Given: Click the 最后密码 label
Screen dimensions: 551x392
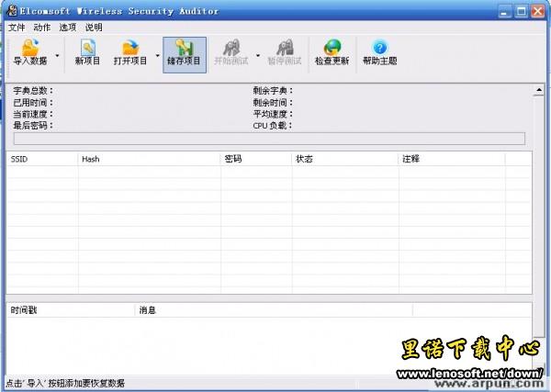Looking at the screenshot, I should pos(33,126).
